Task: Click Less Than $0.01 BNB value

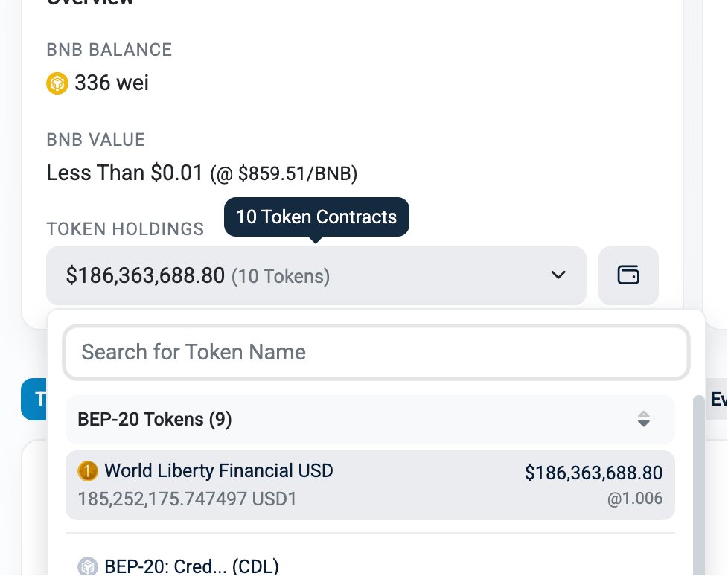Action: click(124, 173)
